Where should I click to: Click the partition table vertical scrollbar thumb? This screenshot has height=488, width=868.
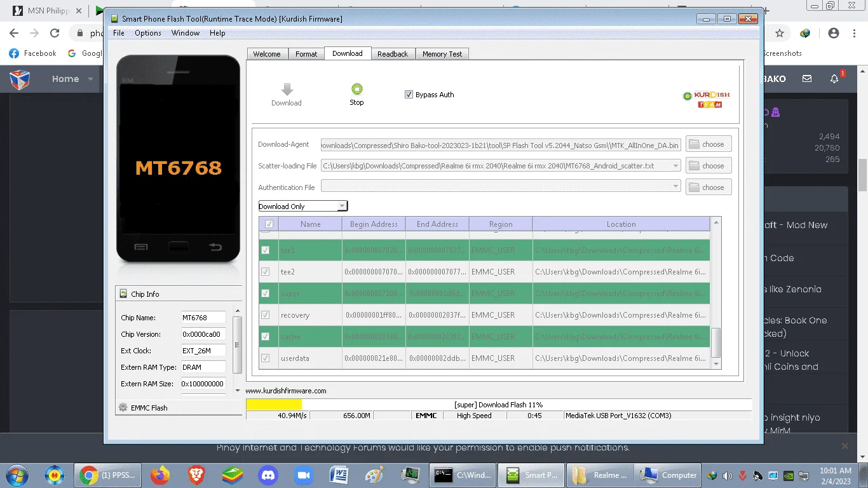(716, 342)
